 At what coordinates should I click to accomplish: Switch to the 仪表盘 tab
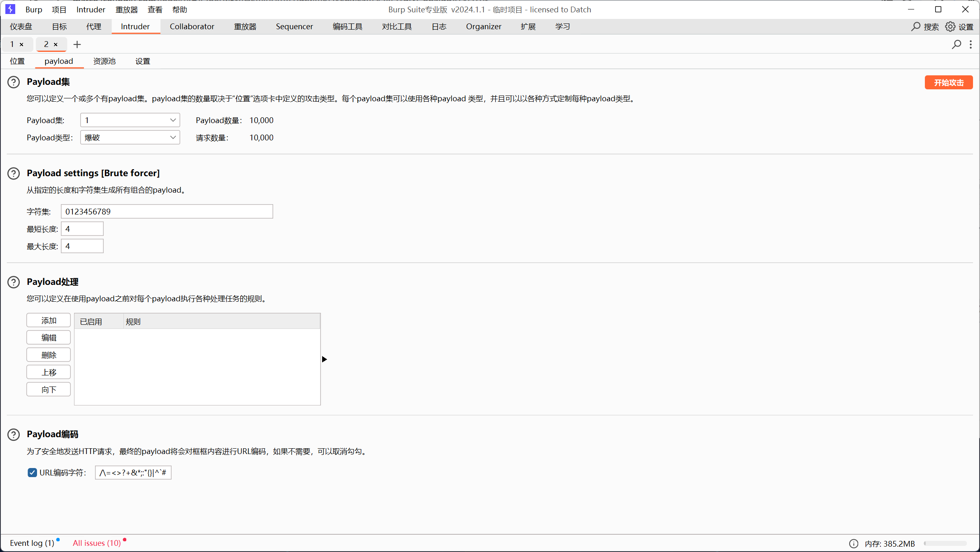pos(21,26)
